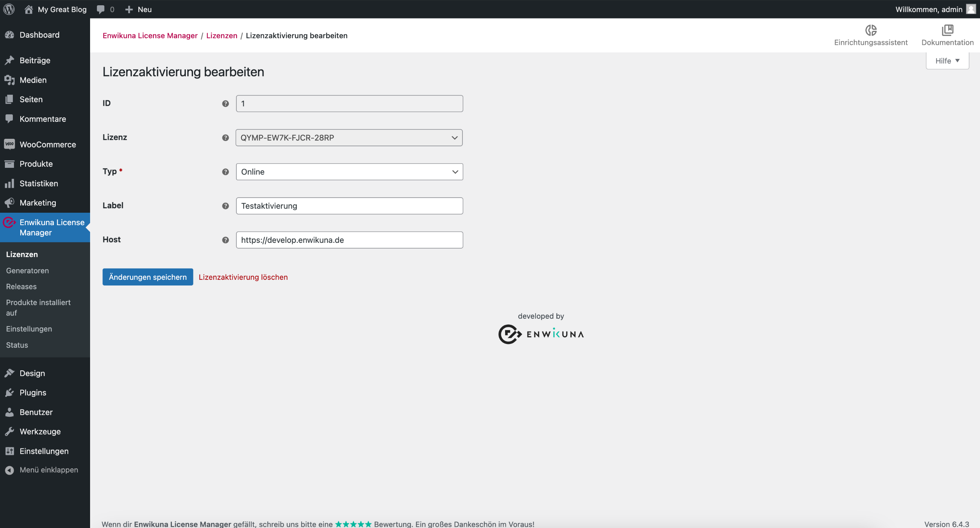The height and width of the screenshot is (528, 980).
Task: Click the Benutzer user icon
Action: click(9, 412)
